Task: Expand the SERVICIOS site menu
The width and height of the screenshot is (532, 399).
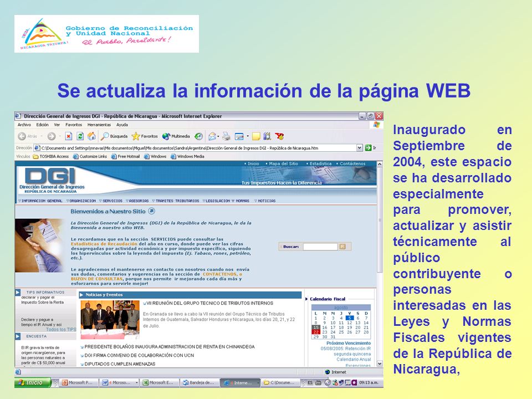Action: pyautogui.click(x=111, y=201)
